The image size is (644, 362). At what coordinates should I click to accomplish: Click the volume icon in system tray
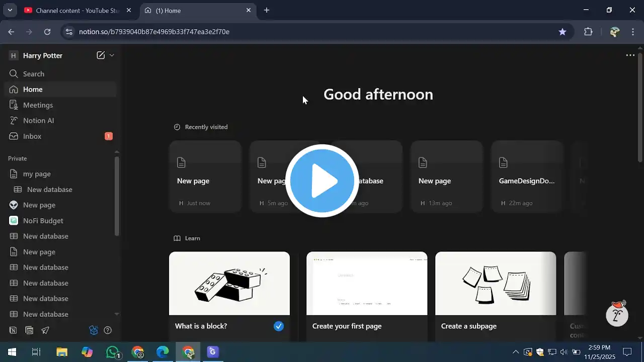[x=563, y=352]
